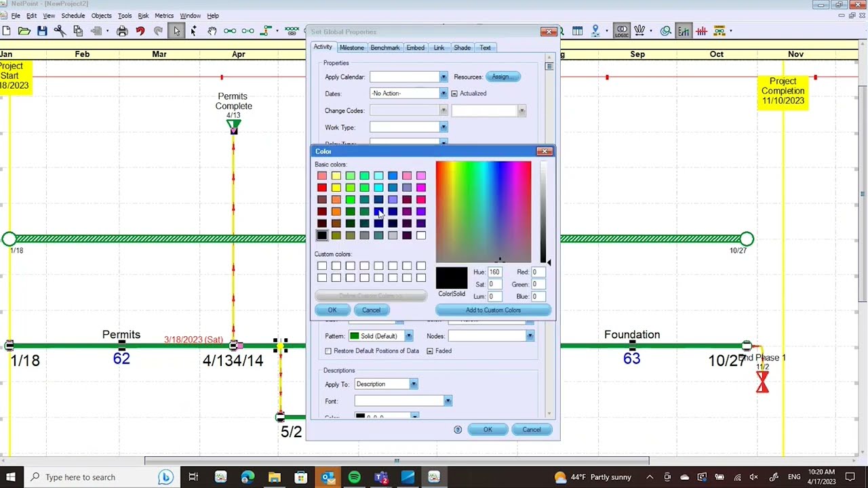This screenshot has height=488, width=868.
Task: Click the Copy icon in the toolbar
Action: pyautogui.click(x=78, y=30)
